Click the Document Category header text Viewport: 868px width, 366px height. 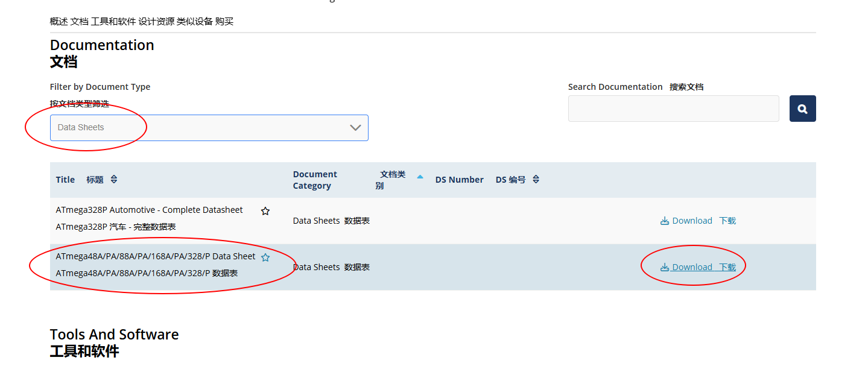point(315,180)
